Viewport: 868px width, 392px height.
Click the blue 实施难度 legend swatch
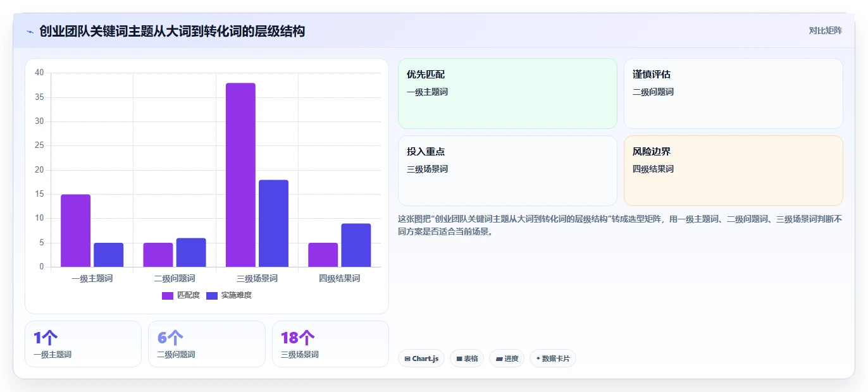(212, 296)
